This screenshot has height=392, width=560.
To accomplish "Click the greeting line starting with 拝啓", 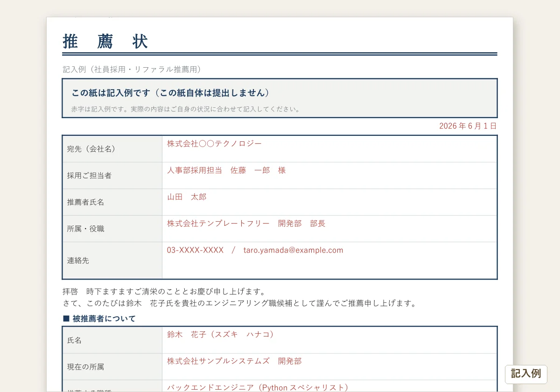I will point(164,292).
